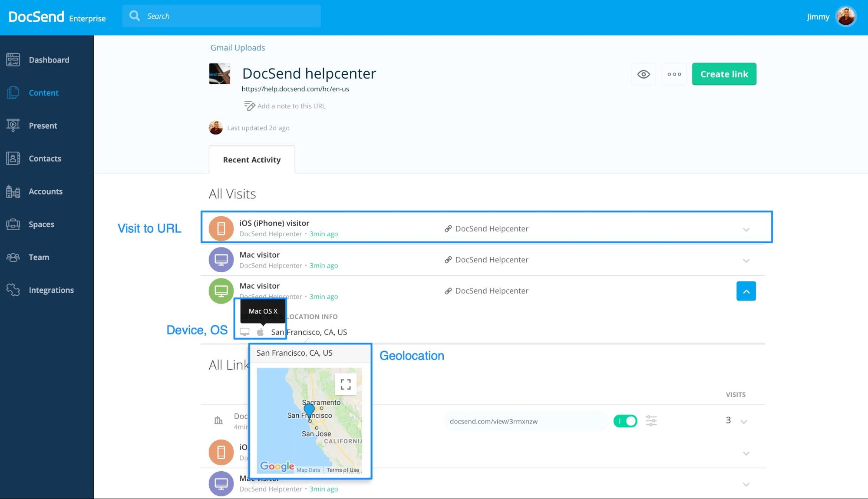Click the note pencil icon

coord(249,106)
